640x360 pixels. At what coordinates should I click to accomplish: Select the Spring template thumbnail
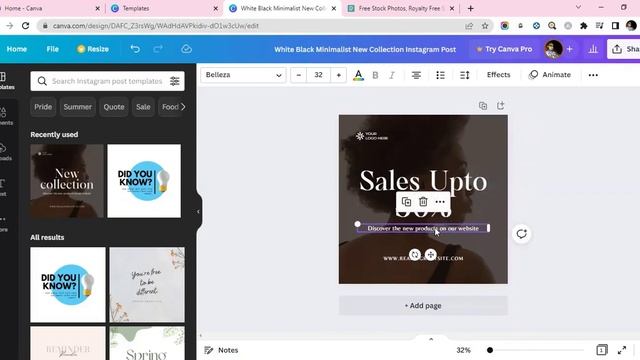pos(147,343)
